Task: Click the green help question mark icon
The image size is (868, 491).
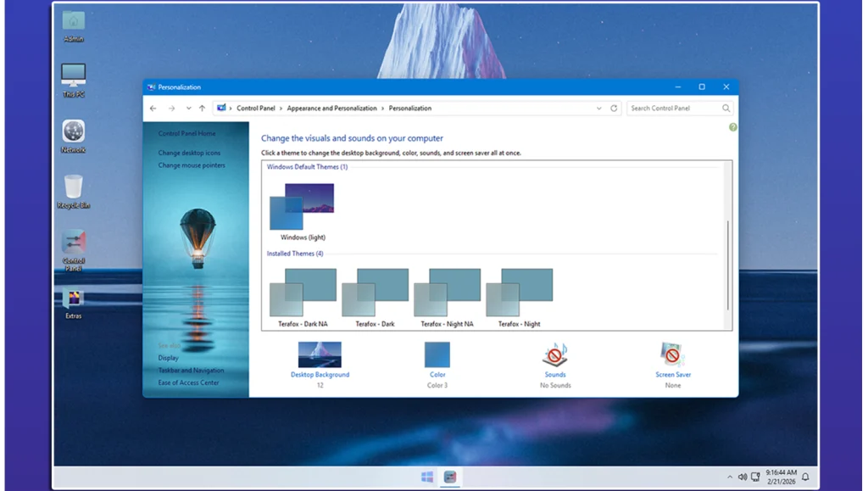Action: (732, 127)
